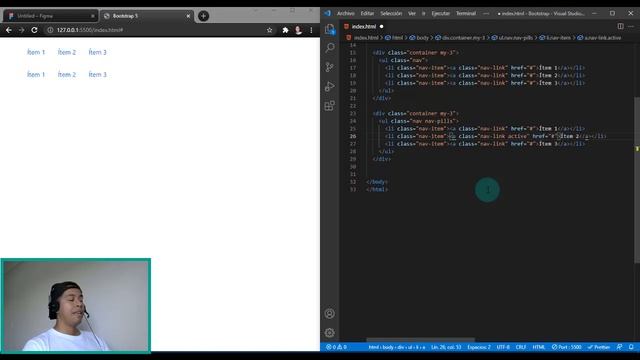This screenshot has height=360, width=640.
Task: Reload the Bootstrap 5 page
Action: 34,30
